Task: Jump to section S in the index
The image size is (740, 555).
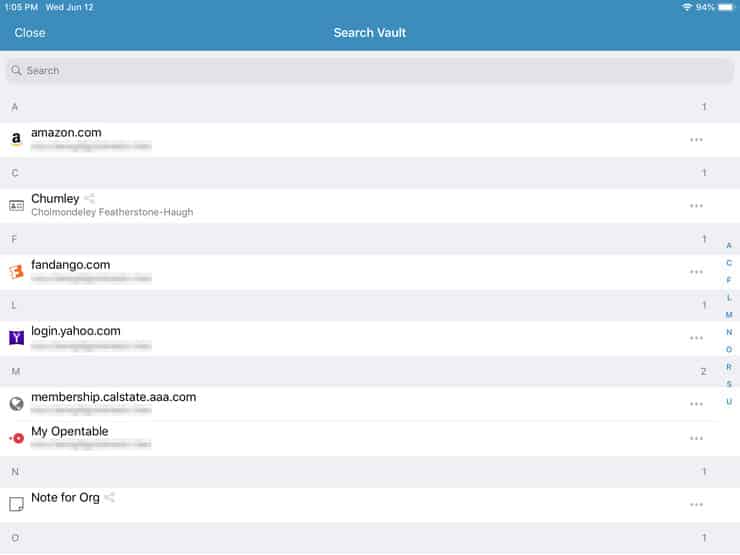Action: click(729, 384)
